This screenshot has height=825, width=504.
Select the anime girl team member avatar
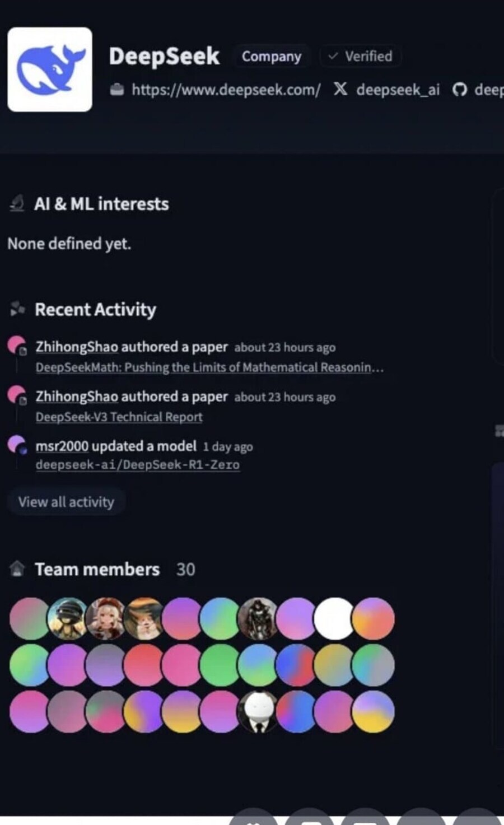point(106,618)
